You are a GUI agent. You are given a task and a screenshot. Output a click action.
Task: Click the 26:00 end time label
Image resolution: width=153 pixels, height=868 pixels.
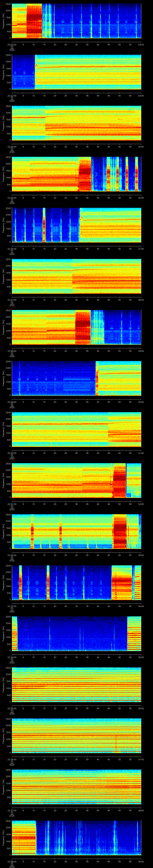click(x=141, y=197)
